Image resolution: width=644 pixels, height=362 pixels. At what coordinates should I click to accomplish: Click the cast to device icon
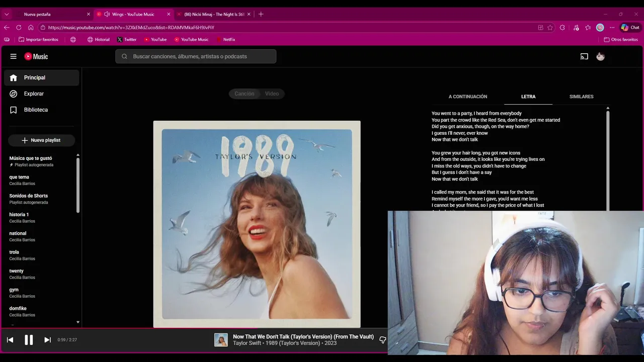584,56
